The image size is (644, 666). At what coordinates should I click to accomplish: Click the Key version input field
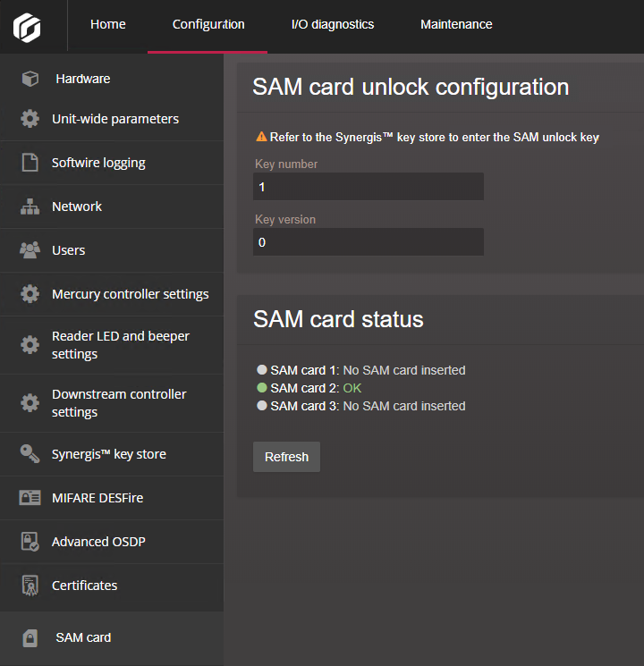369,241
